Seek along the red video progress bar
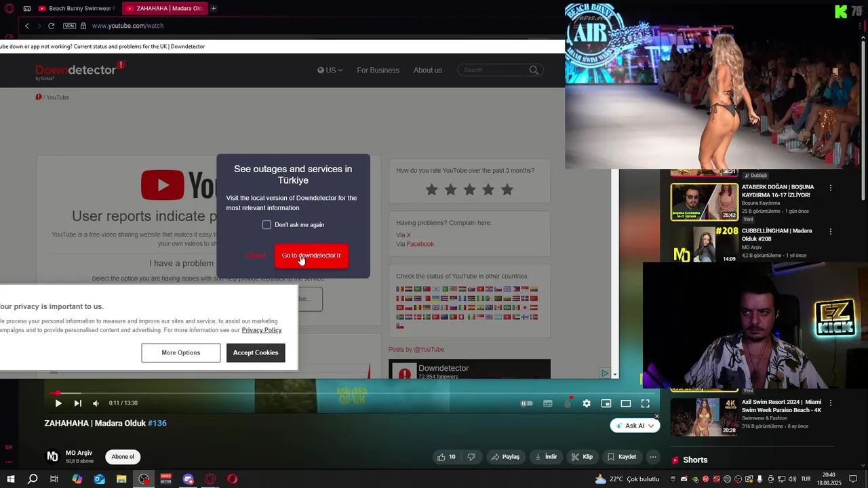Screen dimensions: 868x488 pyautogui.click(x=351, y=392)
